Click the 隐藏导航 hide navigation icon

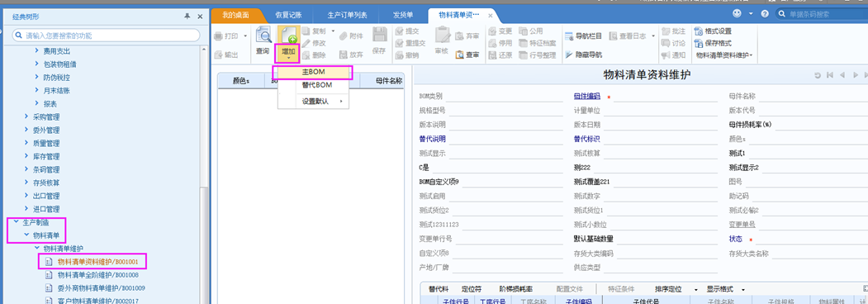click(570, 55)
